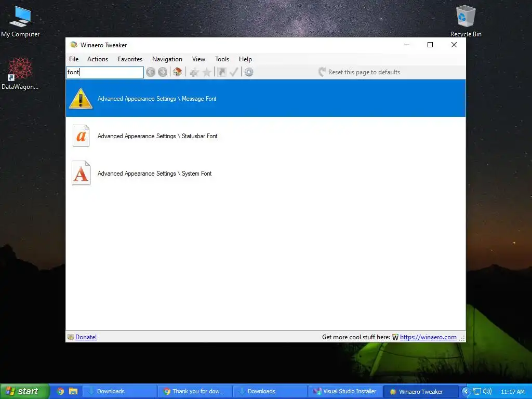Open the Favorites menu

pos(130,59)
